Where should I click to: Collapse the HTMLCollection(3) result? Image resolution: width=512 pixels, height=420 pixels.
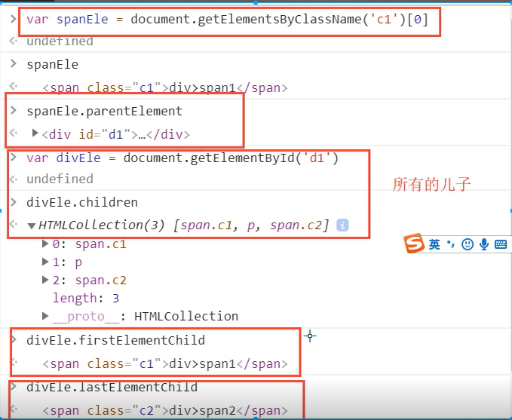pyautogui.click(x=32, y=225)
